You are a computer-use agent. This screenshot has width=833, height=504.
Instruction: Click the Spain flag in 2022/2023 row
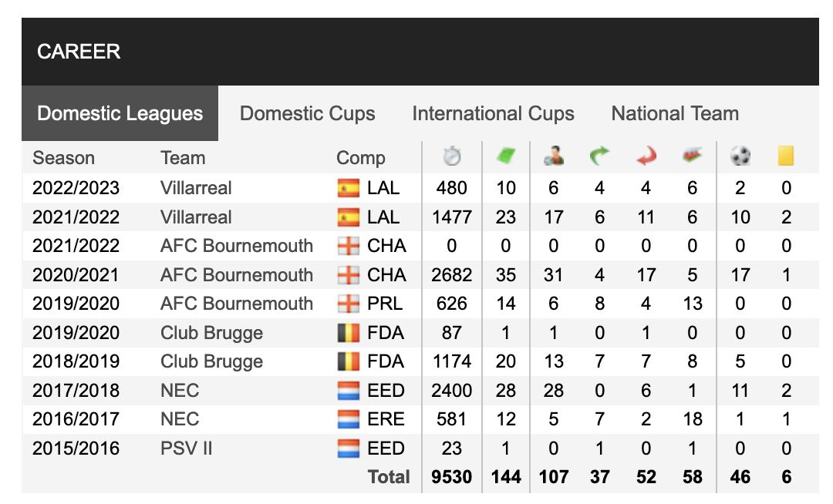tap(349, 188)
